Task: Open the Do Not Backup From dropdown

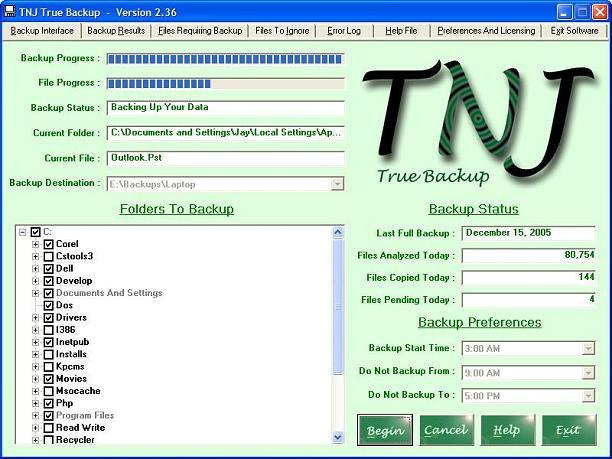Action: point(588,373)
